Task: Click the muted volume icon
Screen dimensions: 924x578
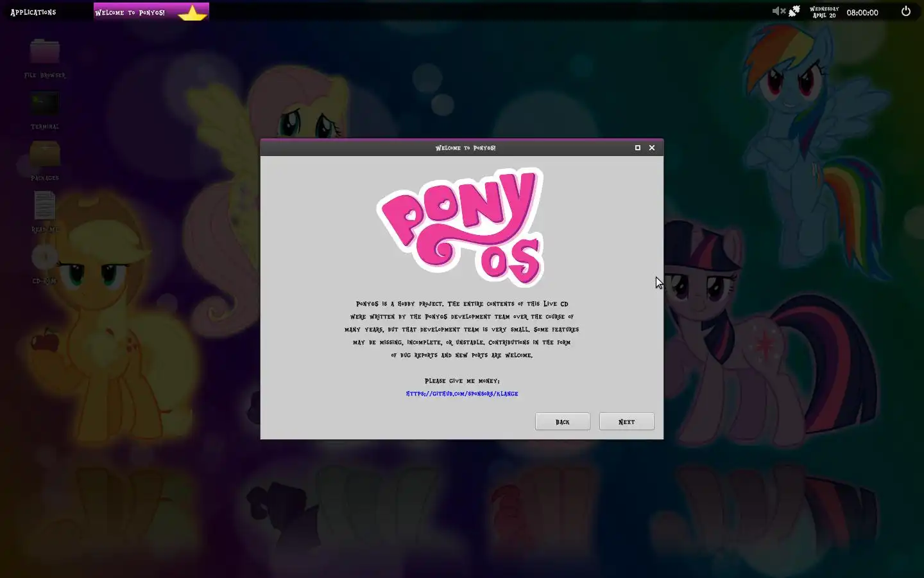Action: [x=778, y=11]
